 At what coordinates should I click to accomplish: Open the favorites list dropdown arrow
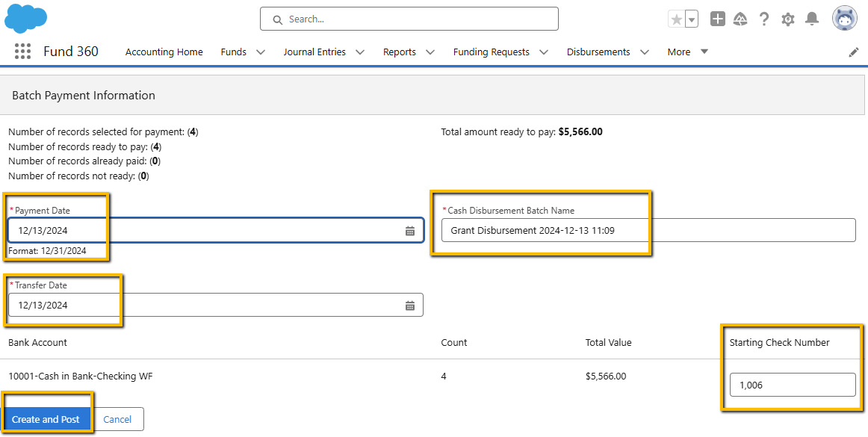(692, 19)
